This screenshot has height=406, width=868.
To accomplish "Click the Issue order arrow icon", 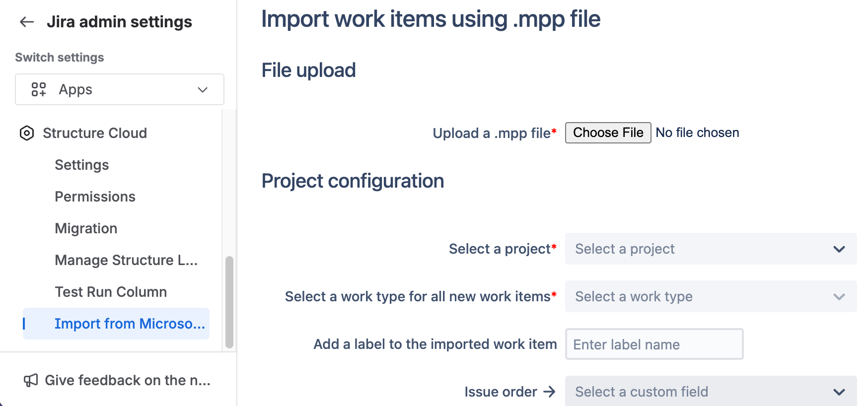I will [549, 392].
